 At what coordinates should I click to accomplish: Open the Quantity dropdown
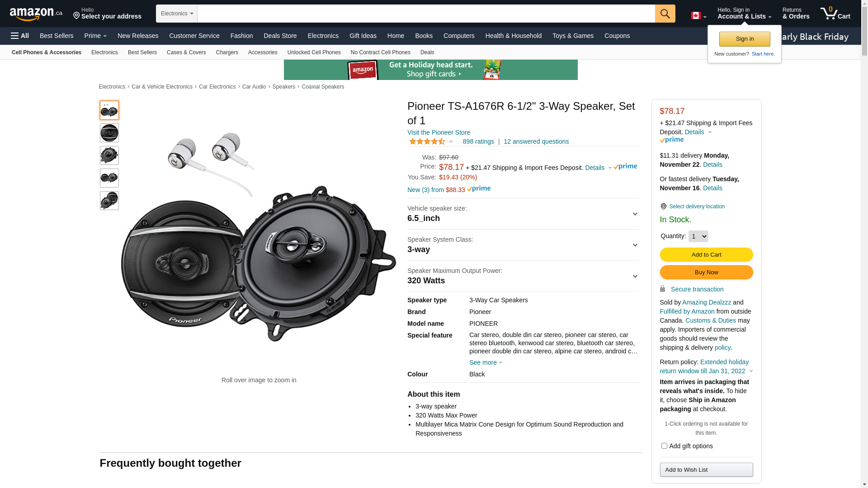698,236
